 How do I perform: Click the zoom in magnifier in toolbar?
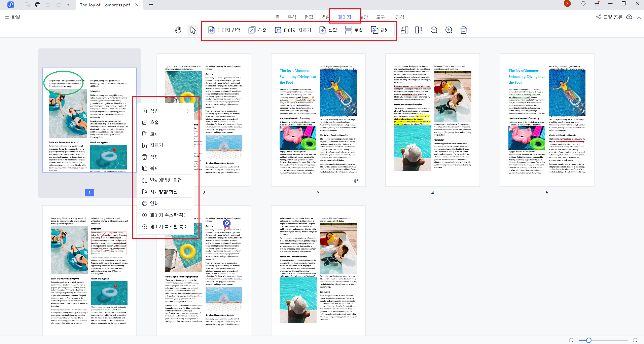click(449, 30)
